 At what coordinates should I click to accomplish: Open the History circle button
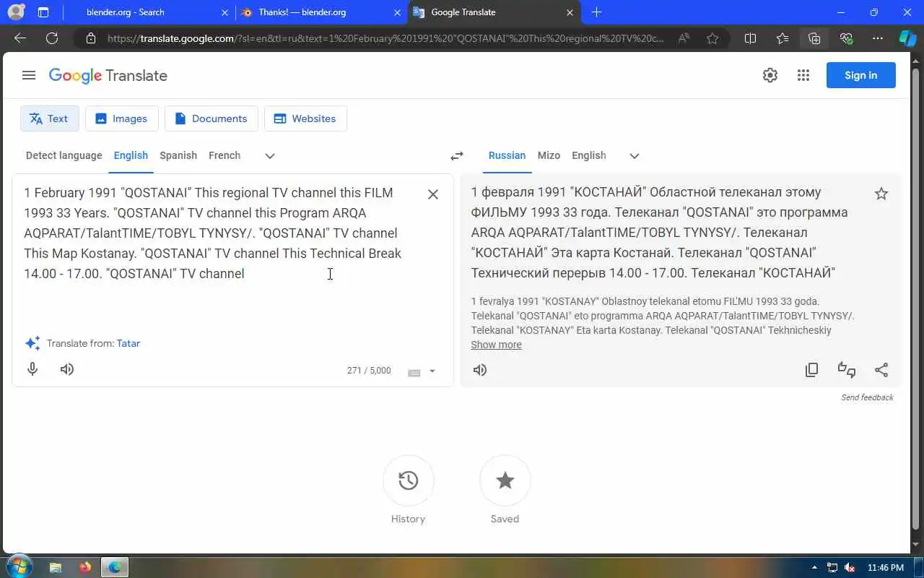coord(409,480)
